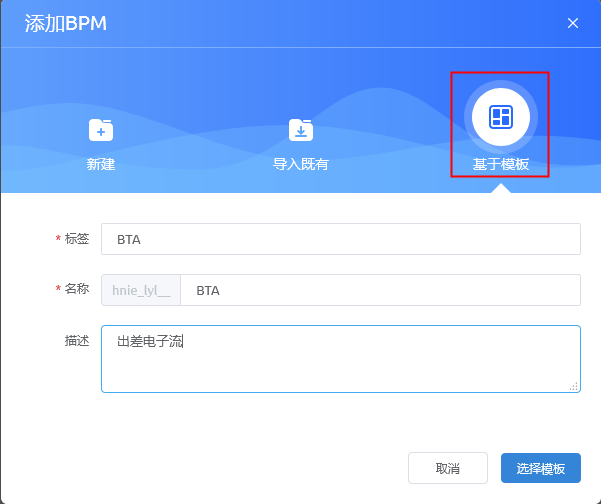This screenshot has width=601, height=504.
Task: Click the red asterisk beside 标签
Action: pos(58,239)
